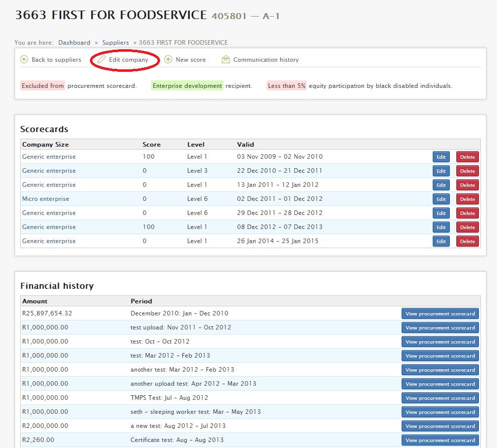
Task: Click the pencil icon next to Edit company
Action: click(101, 59)
